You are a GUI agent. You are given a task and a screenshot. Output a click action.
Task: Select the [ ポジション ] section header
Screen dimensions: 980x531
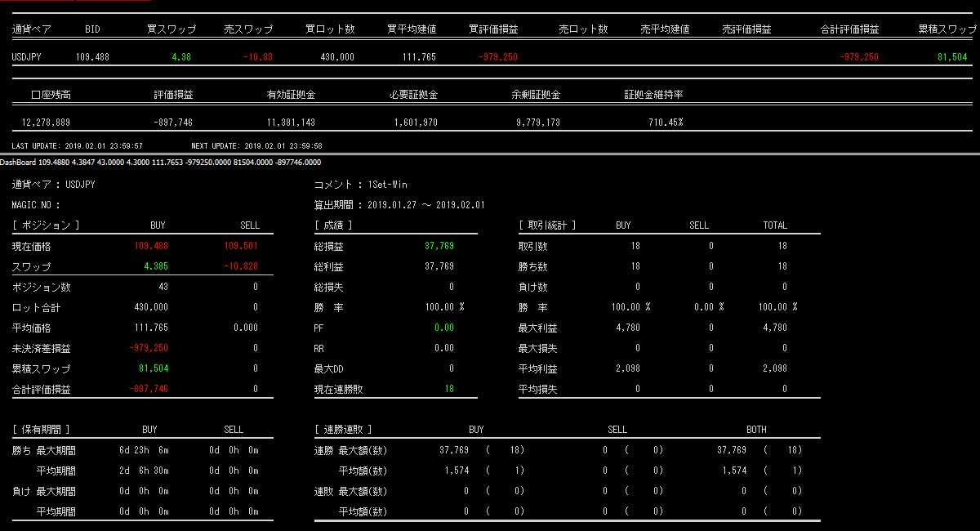click(46, 225)
